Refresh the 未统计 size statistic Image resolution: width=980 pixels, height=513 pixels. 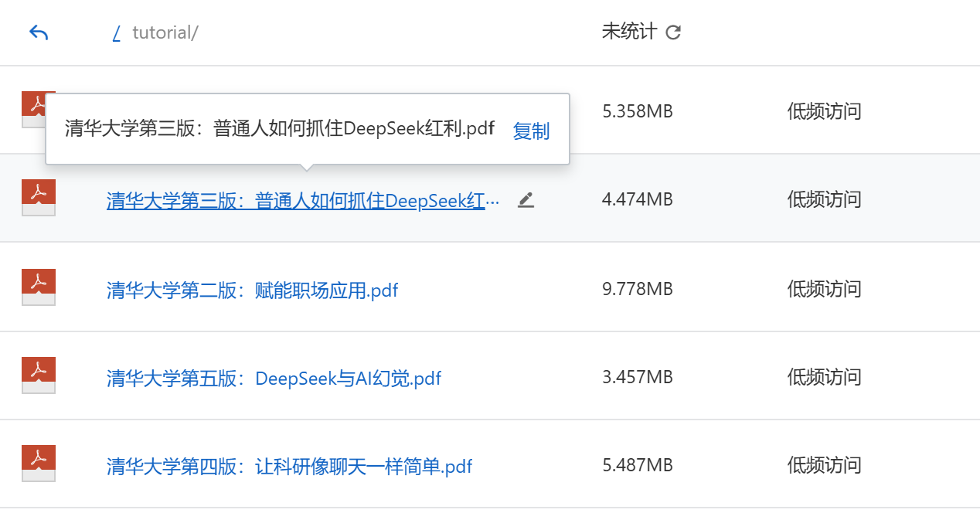click(x=673, y=32)
